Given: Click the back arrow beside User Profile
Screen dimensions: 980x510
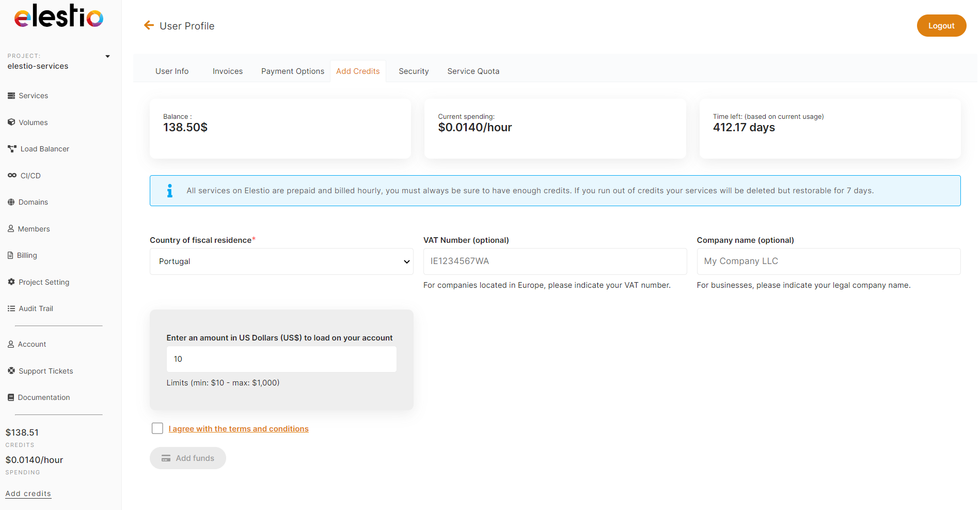Looking at the screenshot, I should pos(149,25).
